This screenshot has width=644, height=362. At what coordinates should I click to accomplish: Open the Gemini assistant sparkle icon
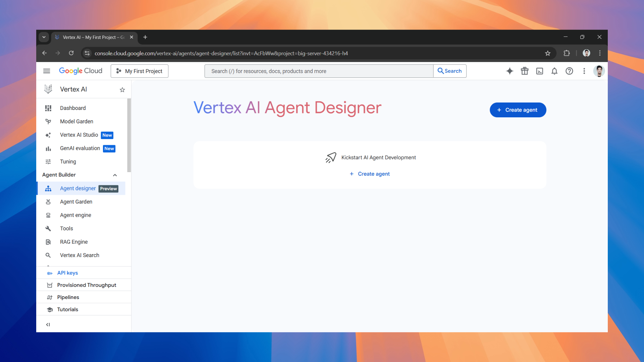[509, 71]
